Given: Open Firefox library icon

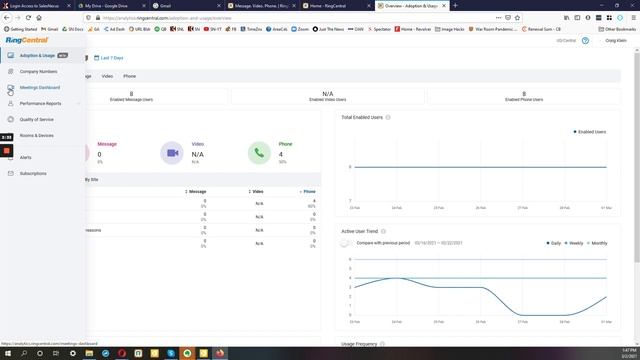Looking at the screenshot, I should [x=567, y=18].
